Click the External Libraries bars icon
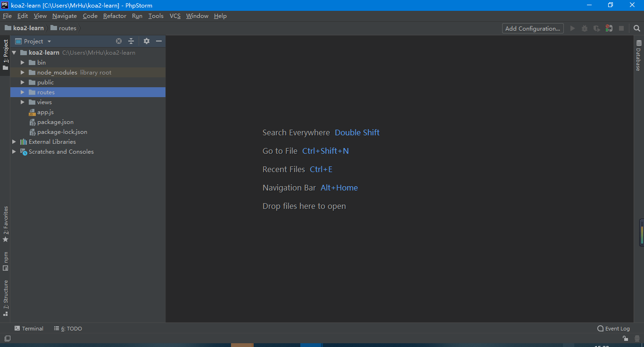This screenshot has height=347, width=644. click(x=24, y=142)
